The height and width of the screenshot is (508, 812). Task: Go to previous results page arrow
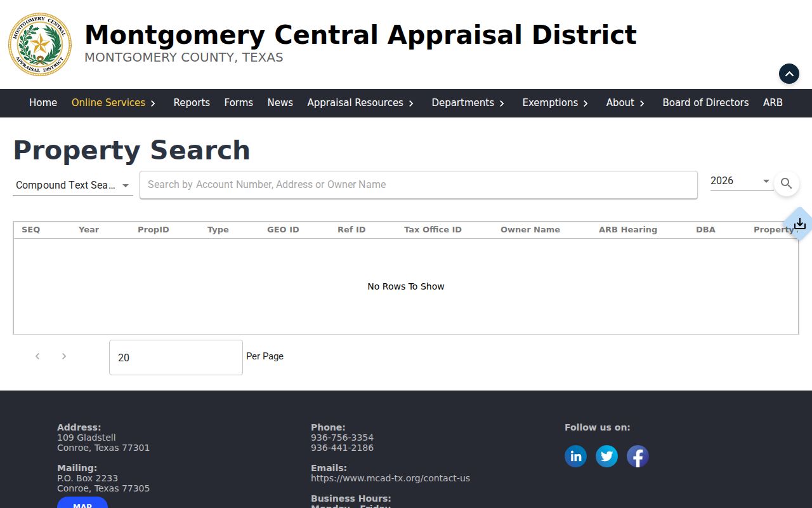point(37,356)
